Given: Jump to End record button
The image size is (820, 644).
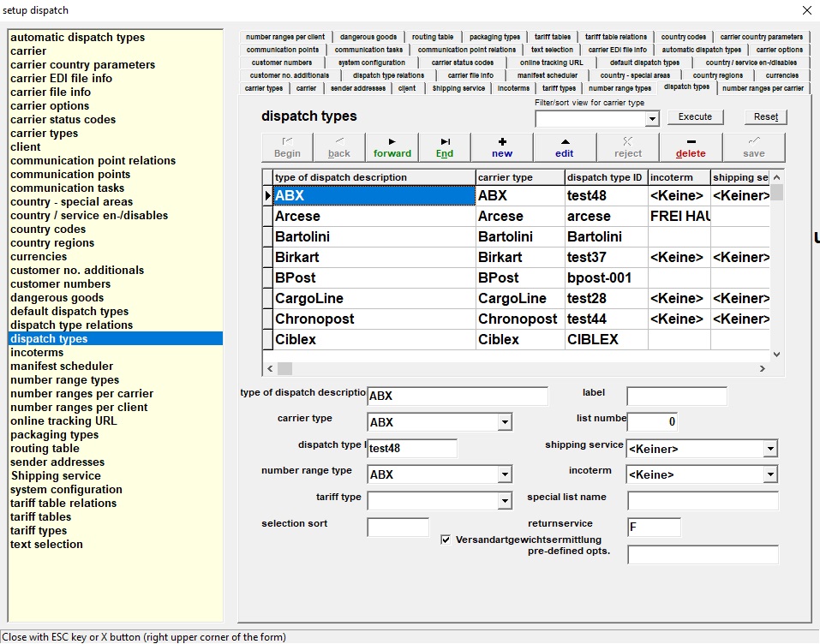Looking at the screenshot, I should [x=444, y=147].
